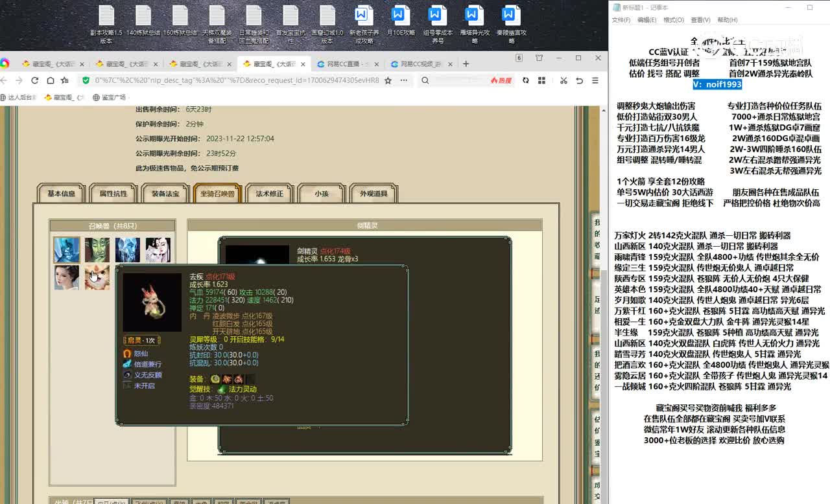The height and width of the screenshot is (504, 830).
Task: Go back in the browser
Action: tap(3, 80)
